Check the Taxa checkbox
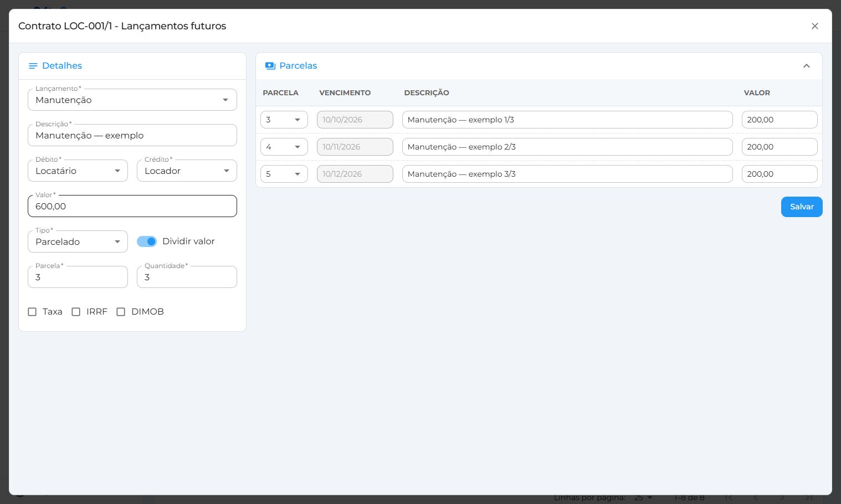This screenshot has height=504, width=841. 32,312
